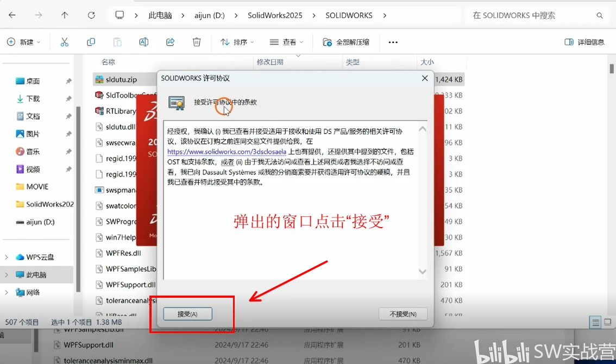The height and width of the screenshot is (364, 616).
Task: Expand chevron after SOLIDWORKS breadcrumb
Action: click(x=385, y=15)
